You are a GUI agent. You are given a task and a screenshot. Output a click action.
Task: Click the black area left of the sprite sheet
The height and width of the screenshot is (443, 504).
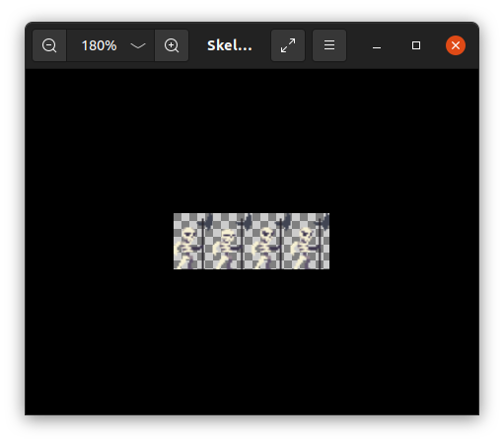[x=100, y=241]
